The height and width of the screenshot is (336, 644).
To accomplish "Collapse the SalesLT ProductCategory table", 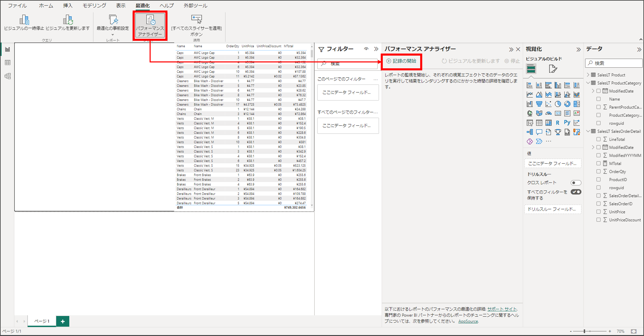I will pyautogui.click(x=588, y=83).
